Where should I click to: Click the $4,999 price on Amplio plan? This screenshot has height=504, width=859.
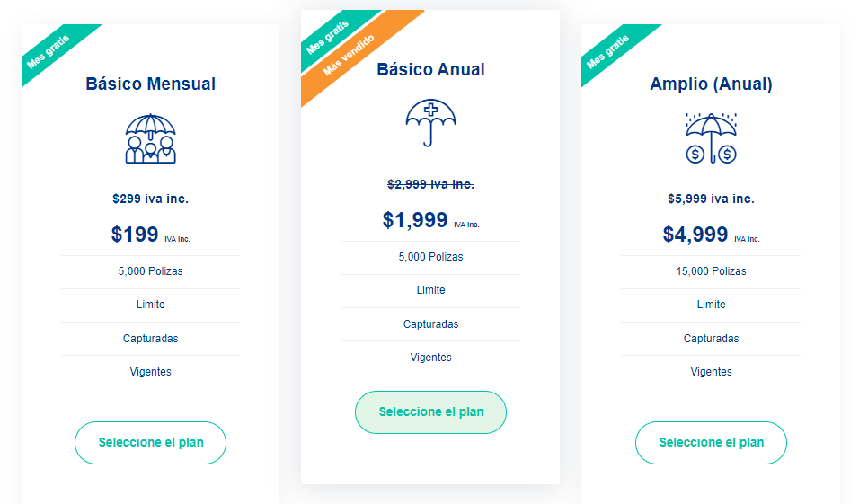[695, 234]
